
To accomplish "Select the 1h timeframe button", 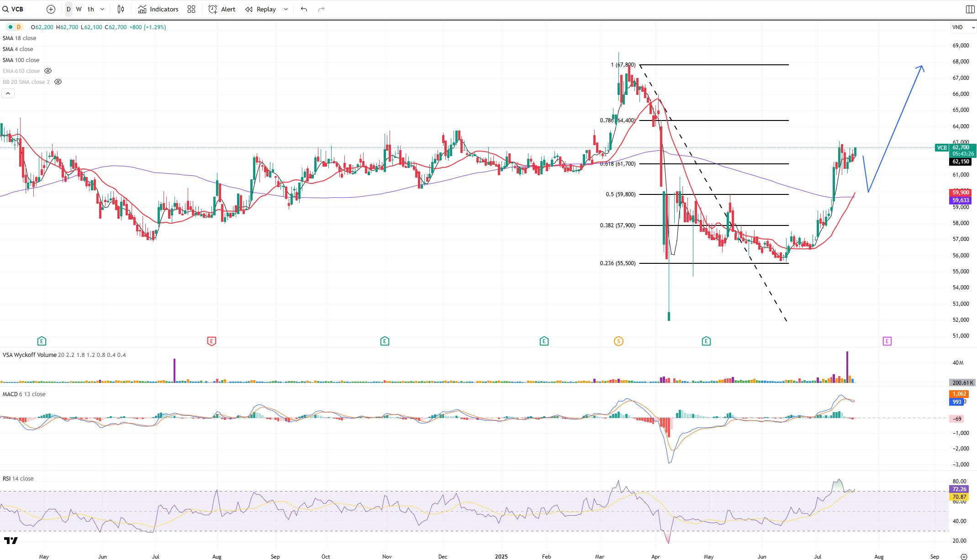I will point(90,9).
